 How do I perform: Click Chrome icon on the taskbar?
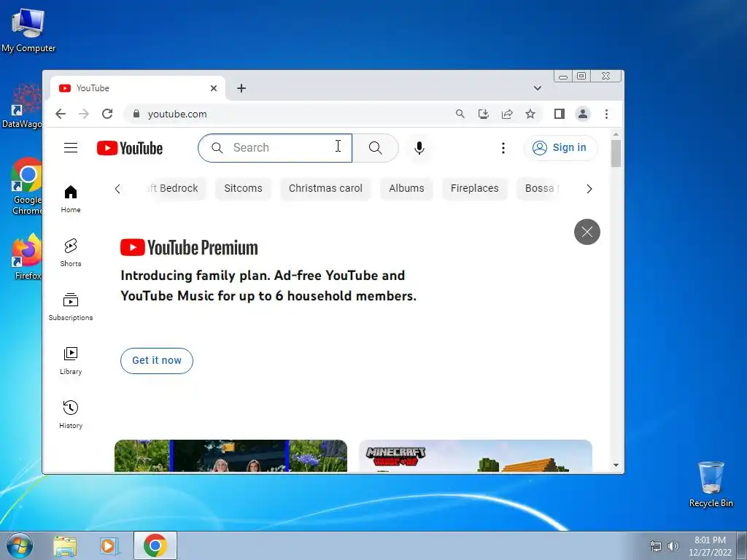pos(155,545)
